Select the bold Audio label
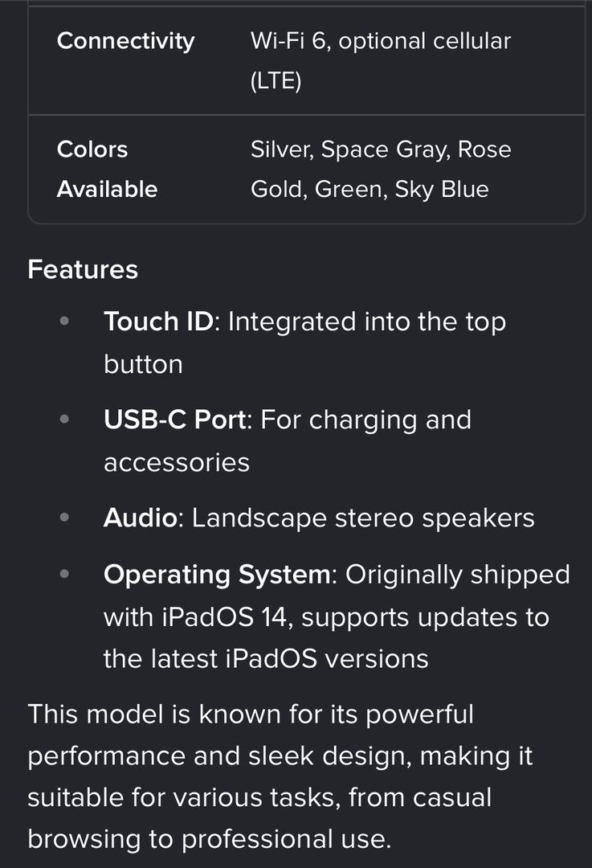Screen dimensions: 592x868 pos(140,518)
